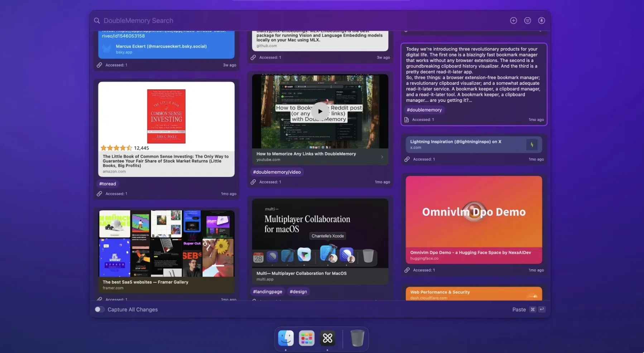Image resolution: width=644 pixels, height=353 pixels.
Task: Select the #doublememory/video tag
Action: point(277,172)
